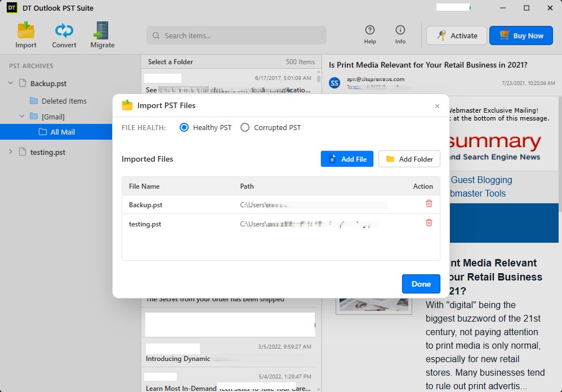Click the SS sender avatar
This screenshot has height=392, width=562.
pos(334,83)
